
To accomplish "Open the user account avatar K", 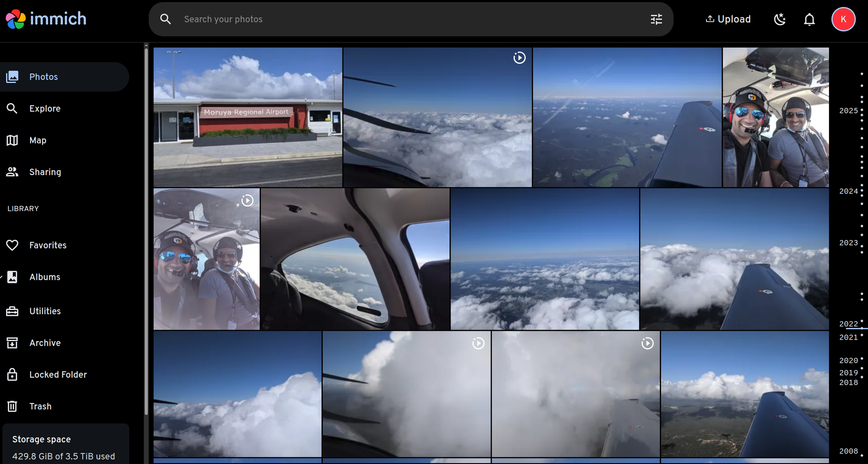I will tap(843, 19).
